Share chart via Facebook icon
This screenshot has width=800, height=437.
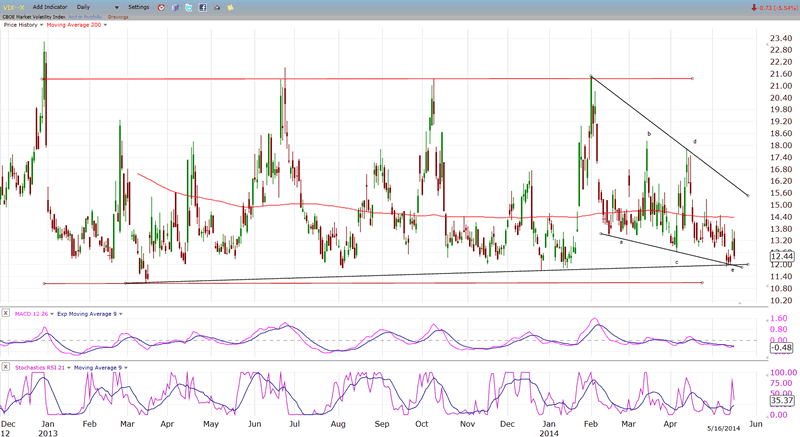click(x=202, y=7)
